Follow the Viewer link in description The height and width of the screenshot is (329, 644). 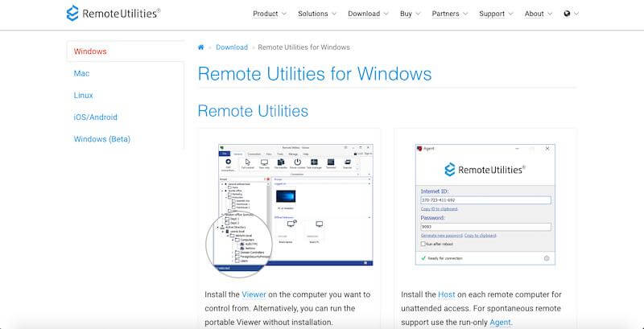tap(254, 294)
